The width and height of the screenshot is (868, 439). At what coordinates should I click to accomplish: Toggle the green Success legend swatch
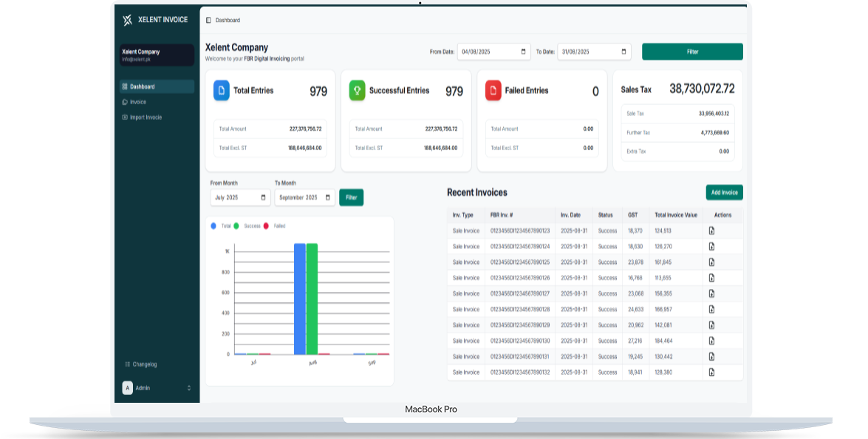[236, 226]
